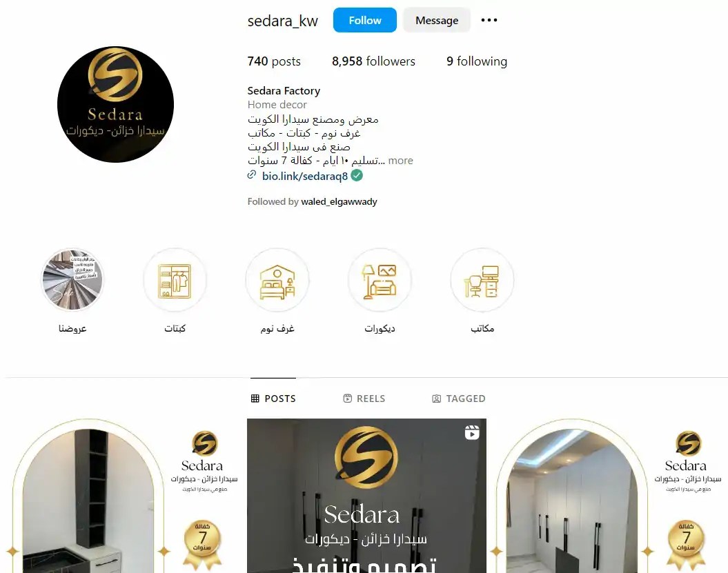Click the link icon beside bio.link
728x573 pixels.
(x=252, y=175)
